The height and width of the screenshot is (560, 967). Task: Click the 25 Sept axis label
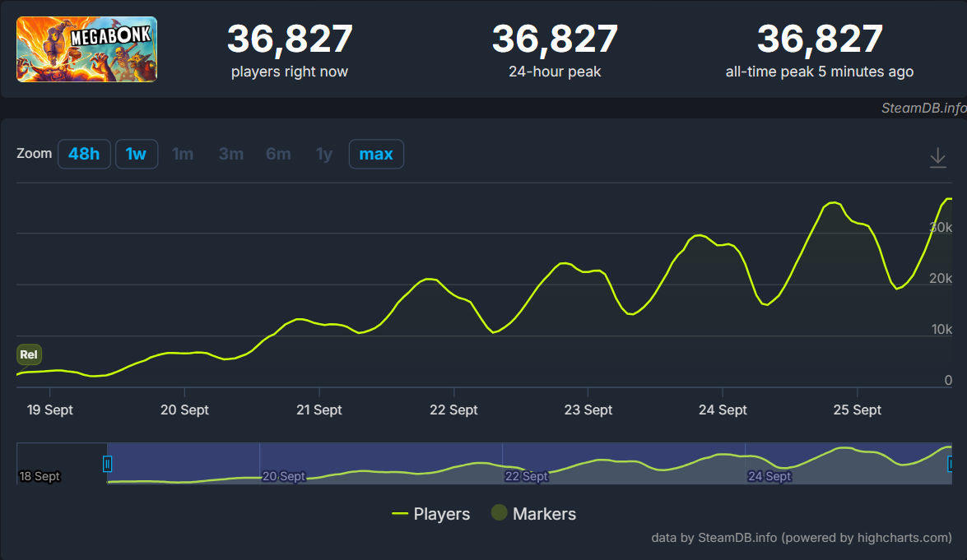858,410
